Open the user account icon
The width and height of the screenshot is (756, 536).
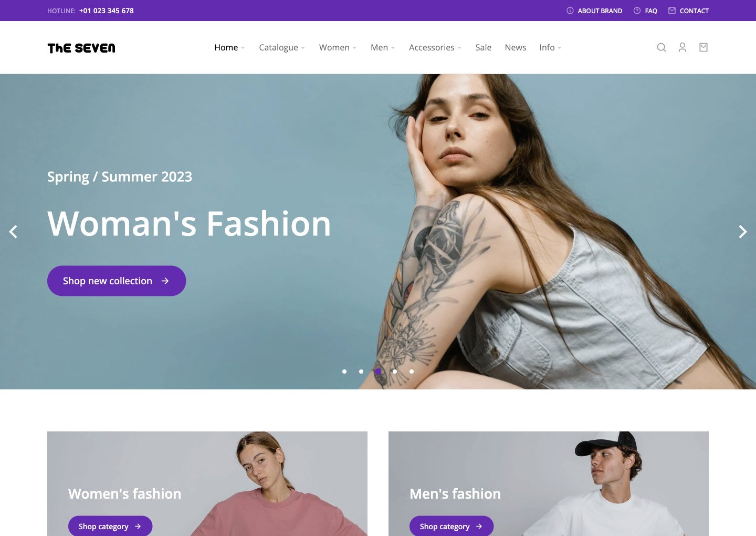[682, 47]
